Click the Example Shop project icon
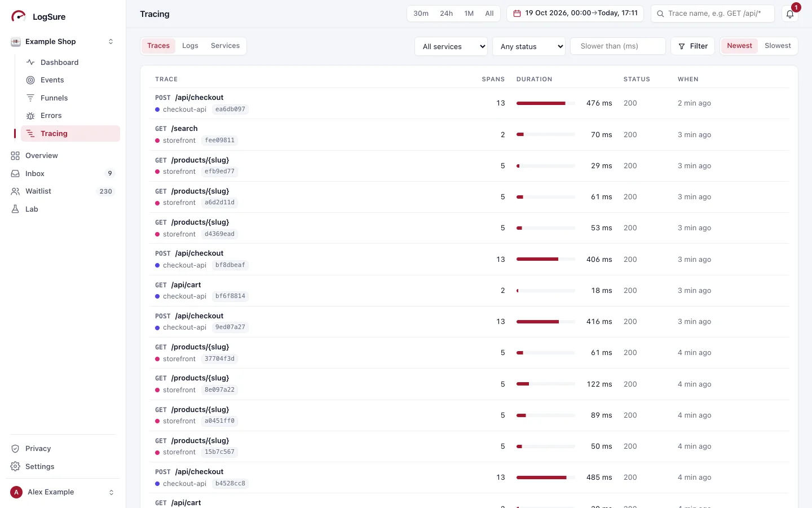This screenshot has height=508, width=812. tap(16, 42)
